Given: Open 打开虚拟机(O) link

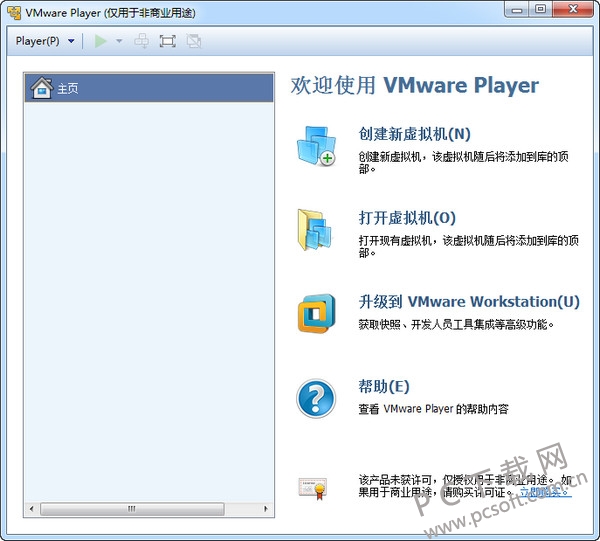Looking at the screenshot, I should click(407, 218).
